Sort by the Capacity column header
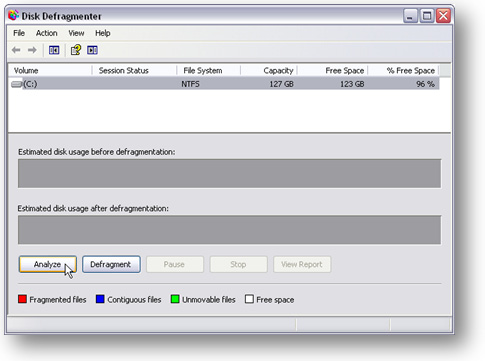 click(269, 71)
